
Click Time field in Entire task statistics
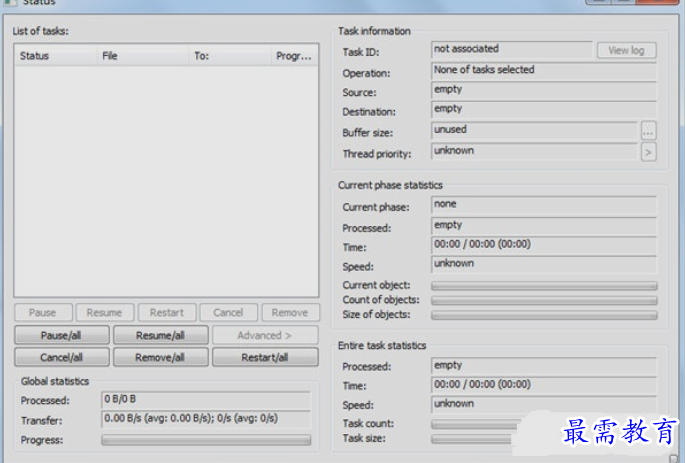click(x=544, y=385)
